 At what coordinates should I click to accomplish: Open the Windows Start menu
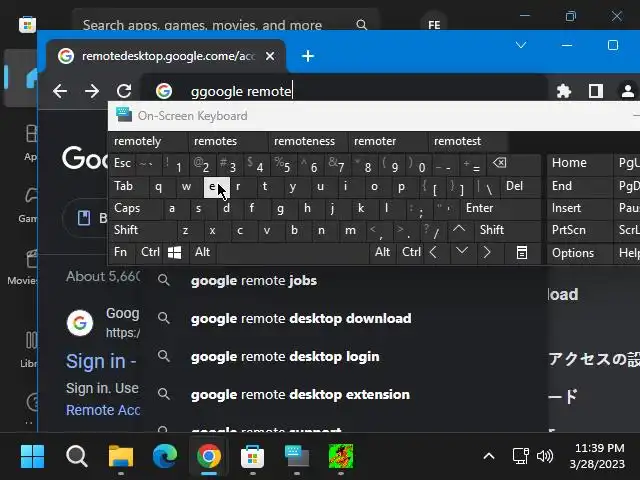click(x=32, y=456)
